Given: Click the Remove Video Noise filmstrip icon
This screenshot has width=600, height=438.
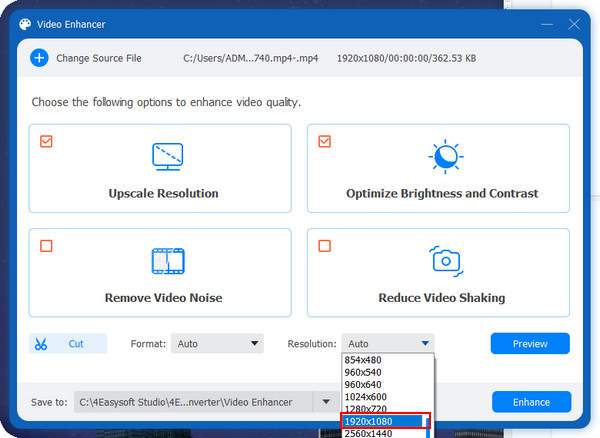Looking at the screenshot, I should [168, 261].
